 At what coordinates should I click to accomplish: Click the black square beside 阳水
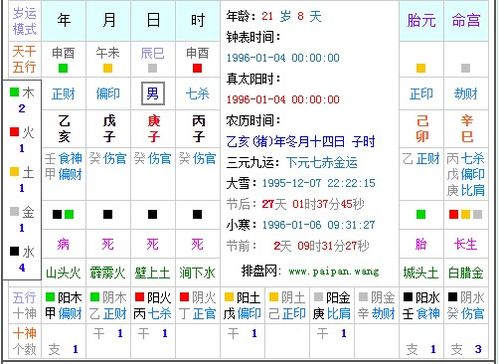click(408, 297)
